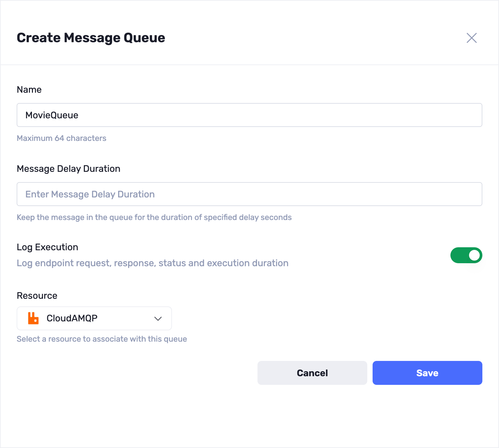
Task: Click the orange CloudAMQP rabbit icon
Action: point(33,318)
